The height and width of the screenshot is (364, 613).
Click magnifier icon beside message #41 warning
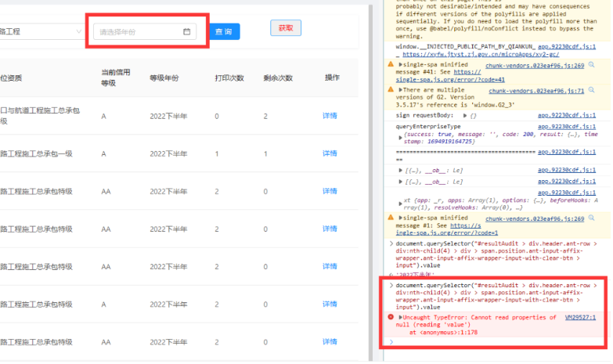592,65
